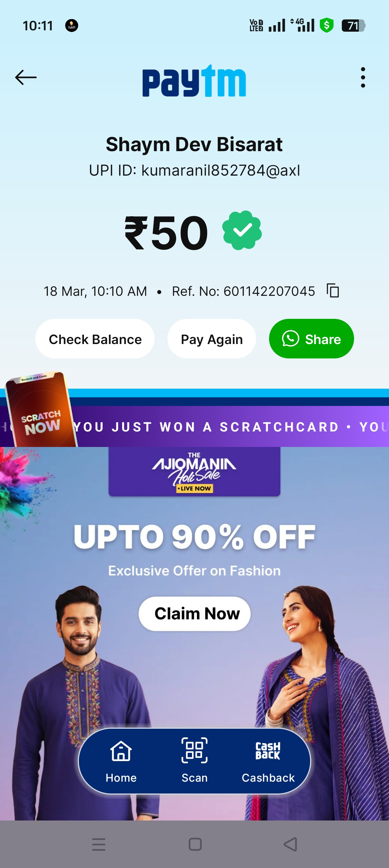Image resolution: width=389 pixels, height=868 pixels.
Task: Share receipt via WhatsApp Share button
Action: pos(312,339)
